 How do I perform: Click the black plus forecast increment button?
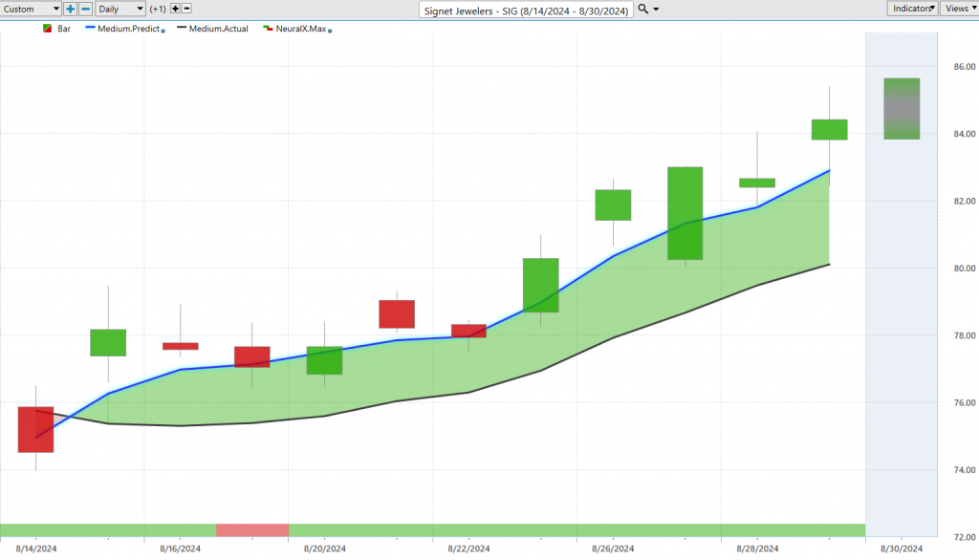tap(175, 9)
